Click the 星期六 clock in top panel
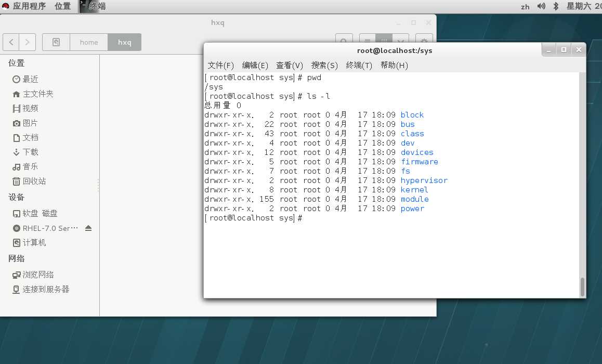Image resolution: width=602 pixels, height=364 pixels. (584, 6)
